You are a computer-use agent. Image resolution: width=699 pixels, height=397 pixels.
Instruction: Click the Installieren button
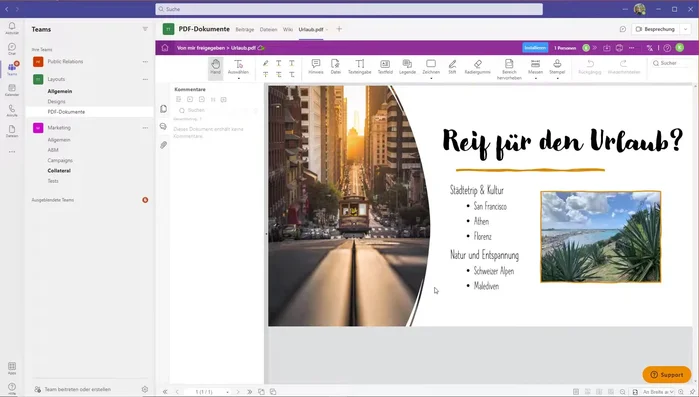click(x=535, y=48)
